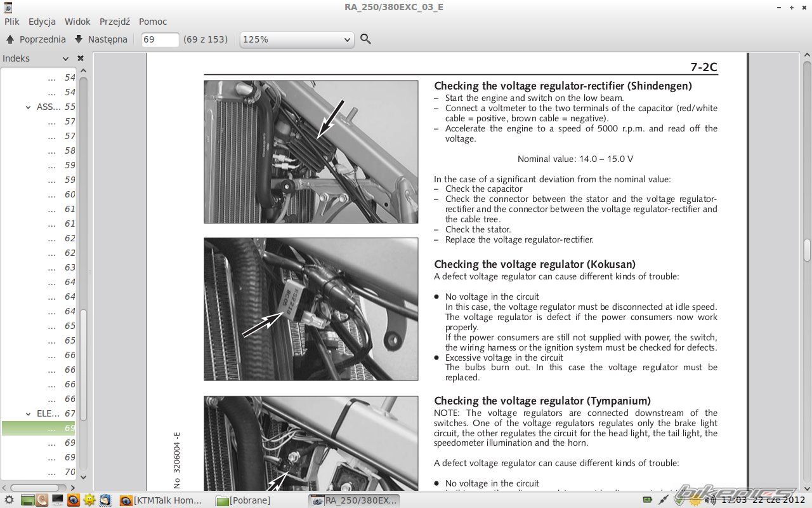Open the Pomoc menu
The width and height of the screenshot is (812, 508).
(x=153, y=21)
